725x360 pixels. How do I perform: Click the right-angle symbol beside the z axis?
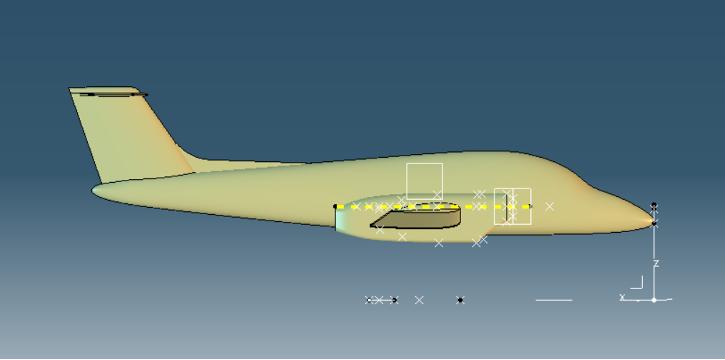click(x=637, y=282)
